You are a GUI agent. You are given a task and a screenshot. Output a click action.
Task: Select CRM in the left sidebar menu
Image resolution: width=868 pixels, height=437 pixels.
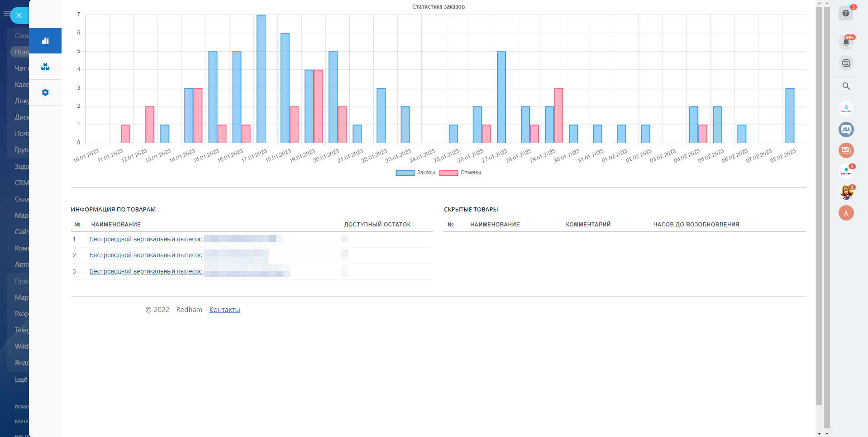click(x=21, y=183)
